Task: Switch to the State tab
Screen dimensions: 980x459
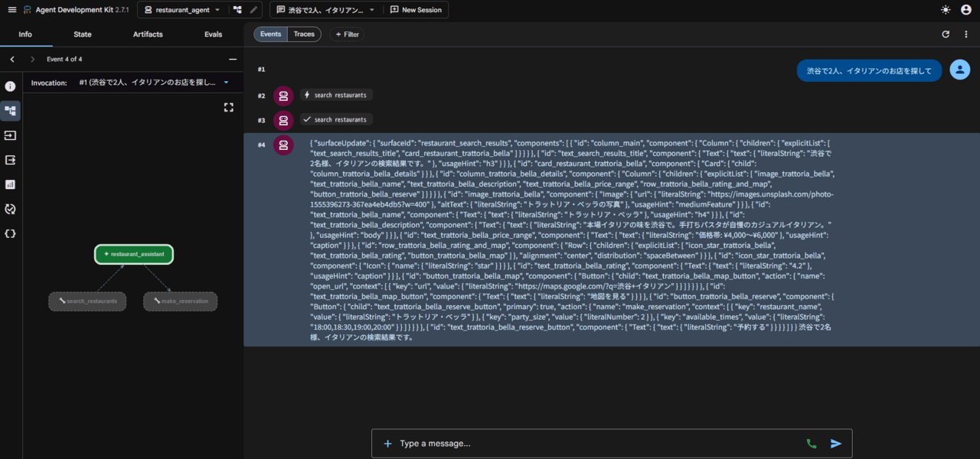Action: click(x=83, y=34)
